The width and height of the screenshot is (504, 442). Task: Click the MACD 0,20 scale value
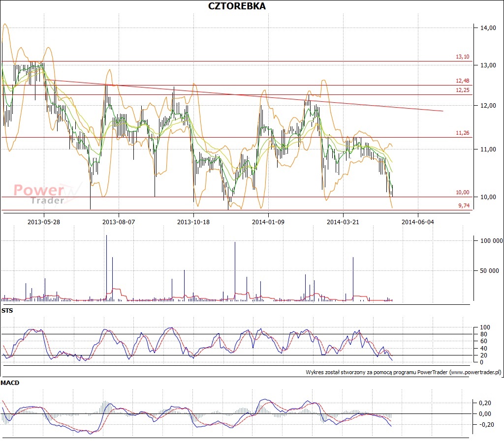click(x=485, y=403)
